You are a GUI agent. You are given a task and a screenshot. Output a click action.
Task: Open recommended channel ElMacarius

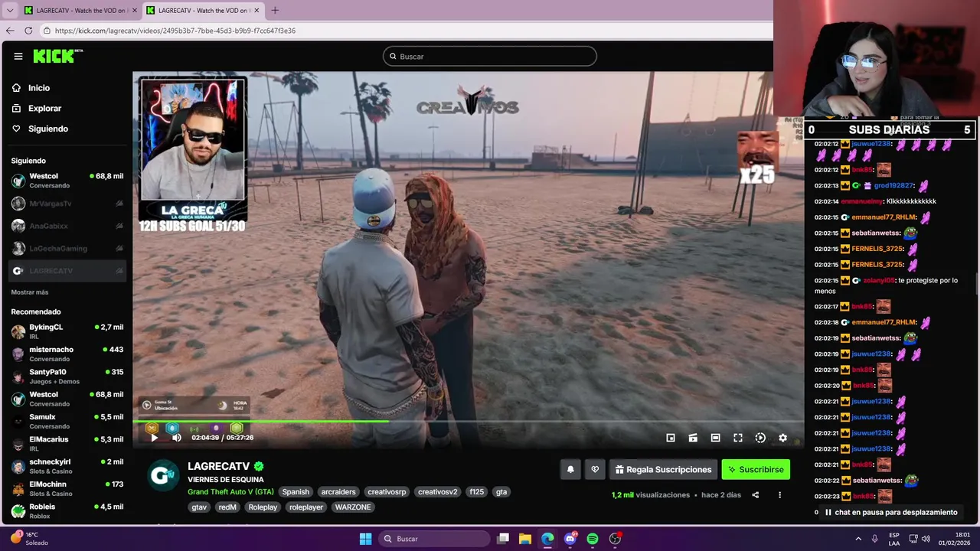pos(67,444)
